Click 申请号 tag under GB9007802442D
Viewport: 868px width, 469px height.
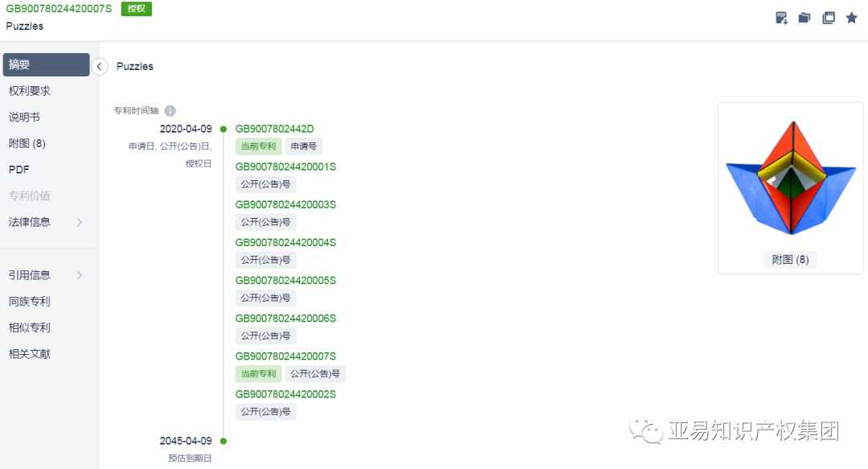coord(303,146)
